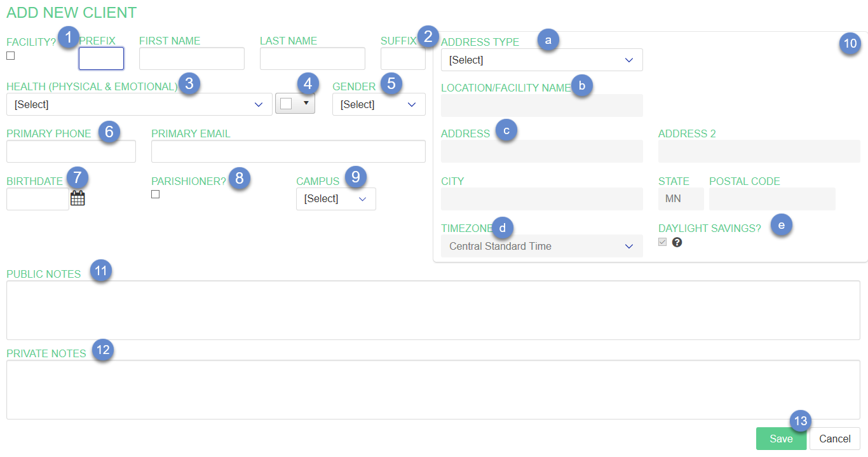The width and height of the screenshot is (868, 457).
Task: Expand the Timezone dropdown
Action: pos(541,246)
